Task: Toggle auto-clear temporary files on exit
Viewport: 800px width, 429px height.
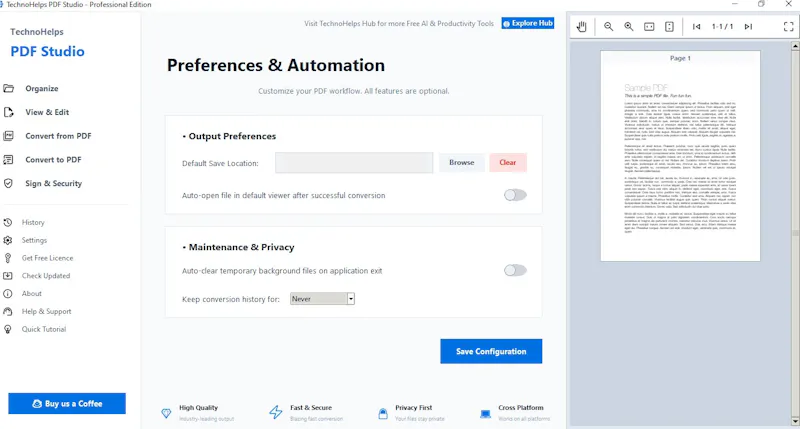Action: 515,270
